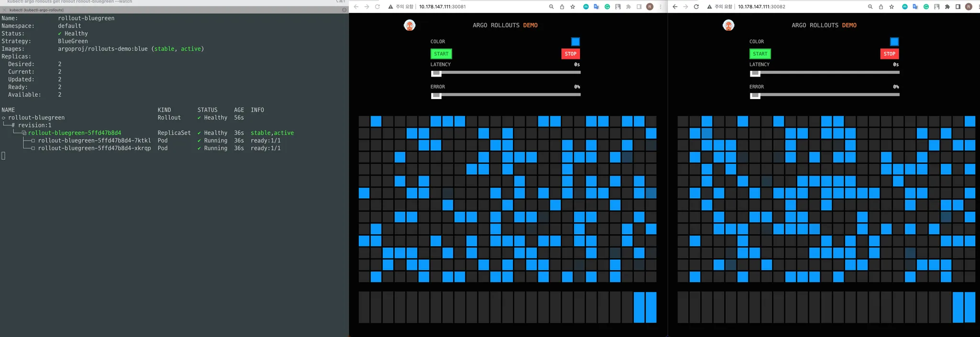Open the Chrome three-dot menu in the 30081 window
This screenshot has width=980, height=337.
pos(661,7)
